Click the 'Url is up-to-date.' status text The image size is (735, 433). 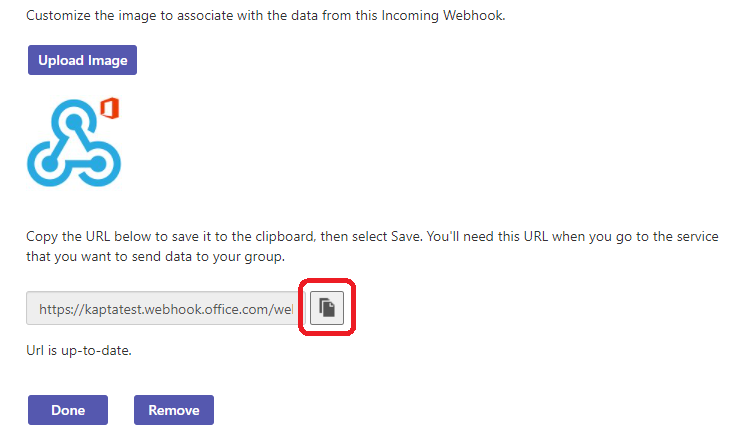pyautogui.click(x=79, y=351)
